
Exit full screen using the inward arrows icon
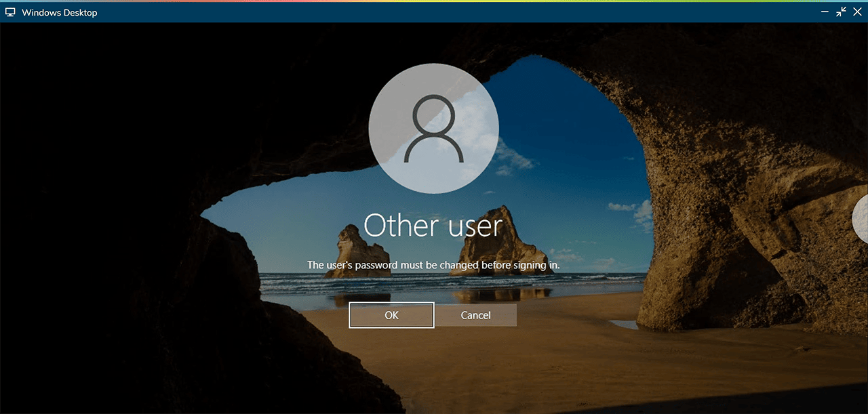click(x=841, y=12)
